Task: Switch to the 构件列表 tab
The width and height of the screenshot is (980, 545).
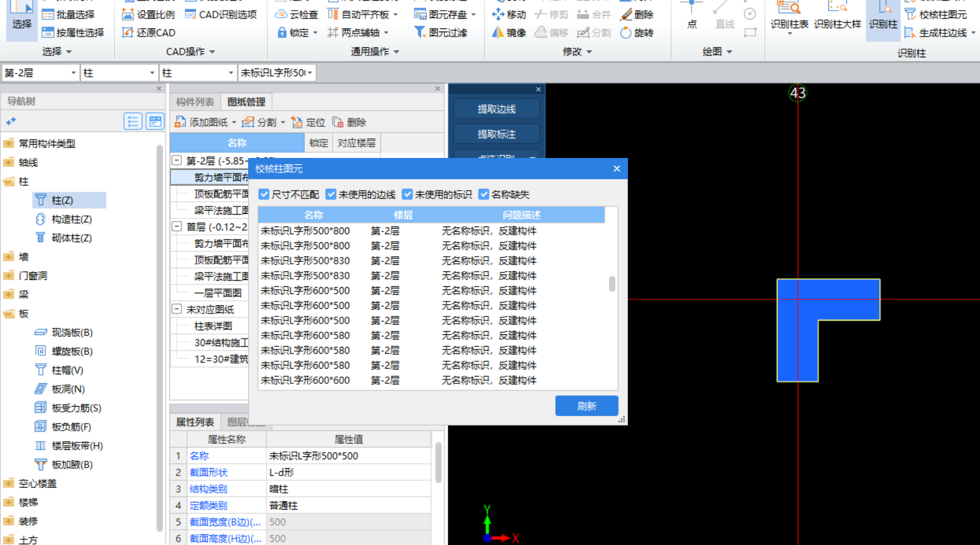Action: click(x=195, y=102)
